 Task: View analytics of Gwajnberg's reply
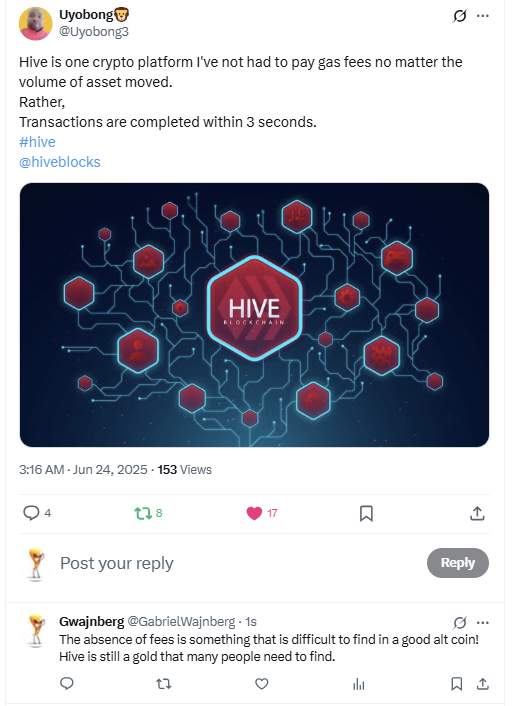(359, 684)
